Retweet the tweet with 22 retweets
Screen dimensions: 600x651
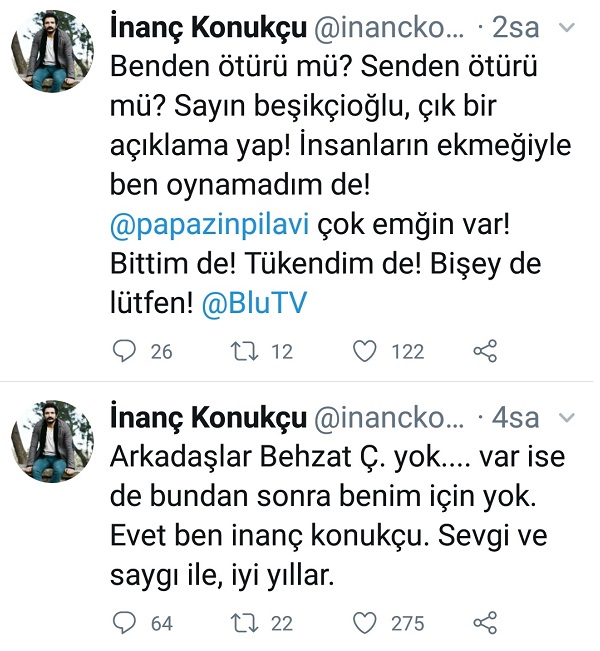244,623
